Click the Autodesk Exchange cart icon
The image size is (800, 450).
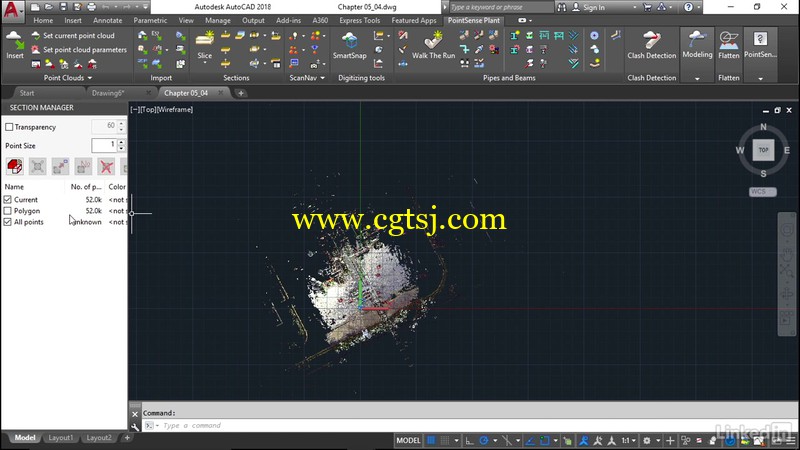click(647, 7)
